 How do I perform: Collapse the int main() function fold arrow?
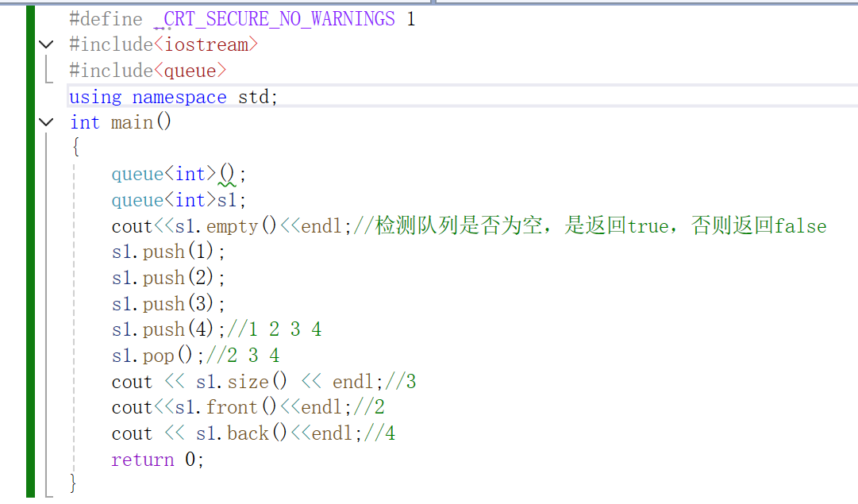click(47, 122)
